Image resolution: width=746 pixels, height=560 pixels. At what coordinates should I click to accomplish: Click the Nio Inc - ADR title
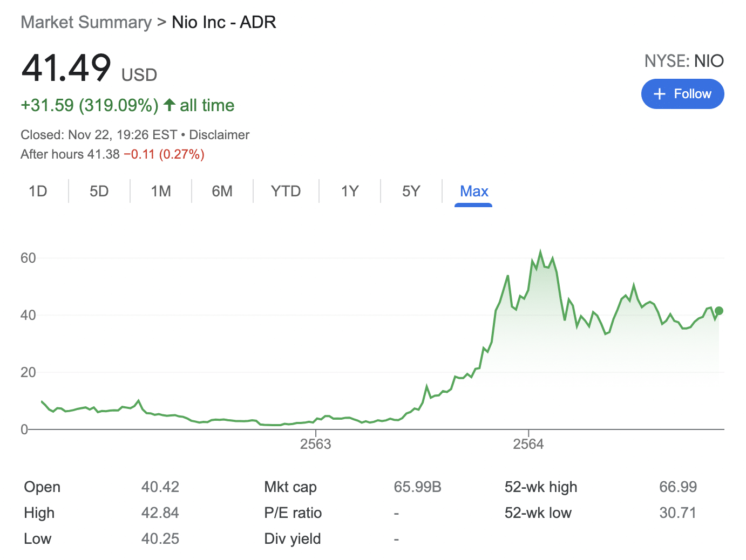pyautogui.click(x=224, y=22)
